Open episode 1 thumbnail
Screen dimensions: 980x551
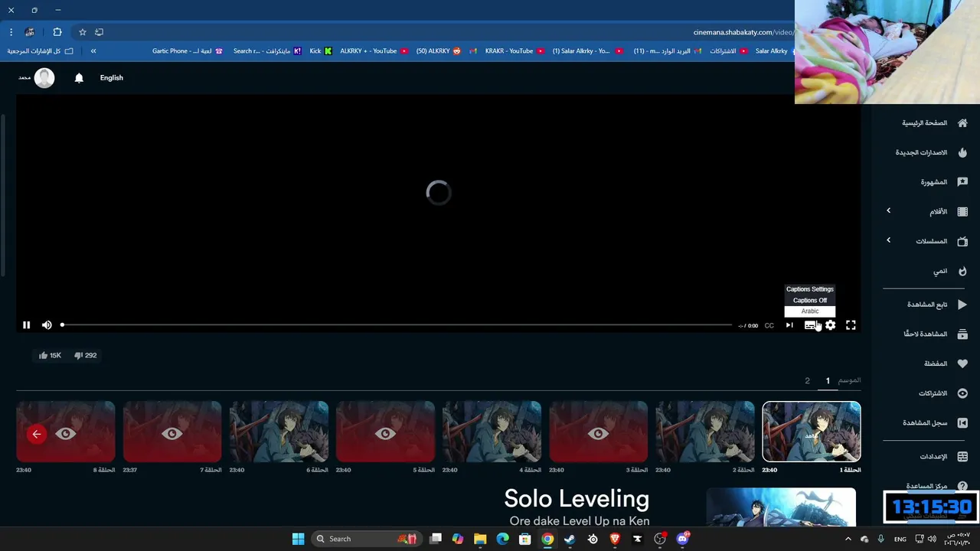click(812, 432)
